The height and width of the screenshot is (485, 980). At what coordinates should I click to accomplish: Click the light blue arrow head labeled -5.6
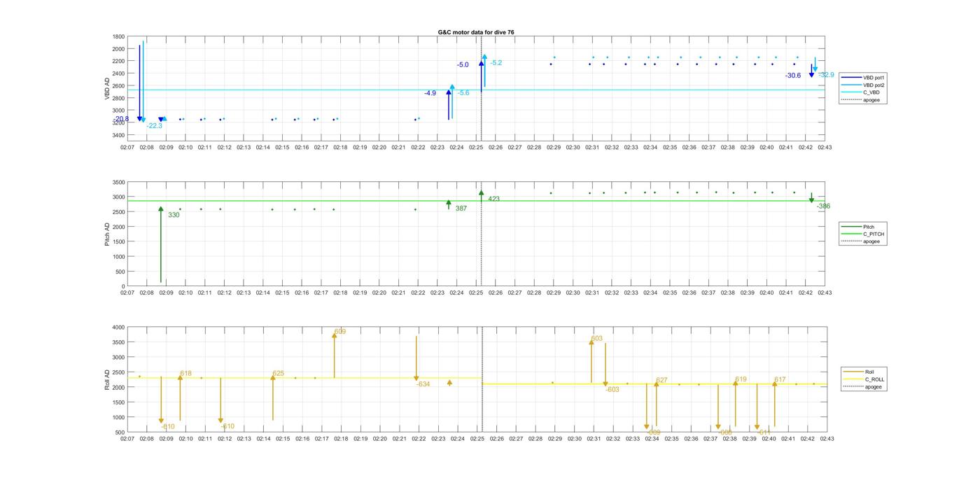452,87
